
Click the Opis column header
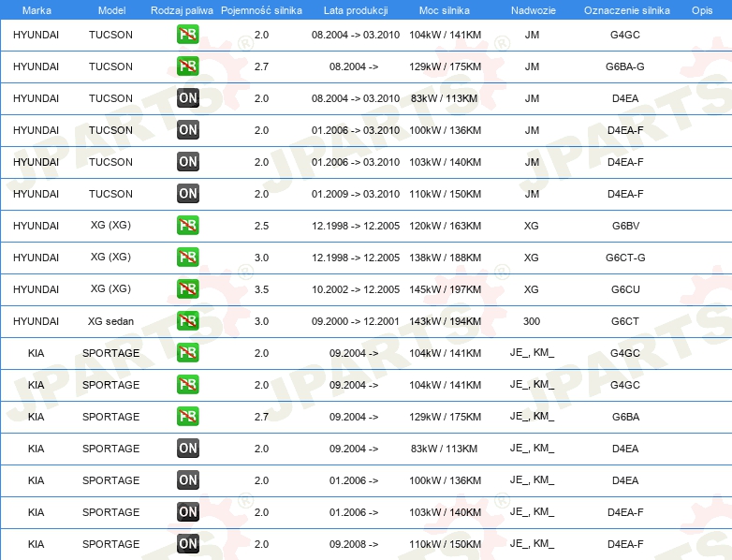click(x=702, y=10)
